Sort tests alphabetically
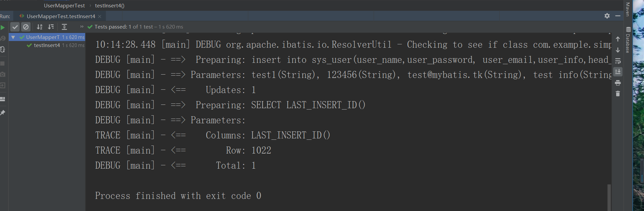Image resolution: width=644 pixels, height=211 pixels. pos(40,27)
